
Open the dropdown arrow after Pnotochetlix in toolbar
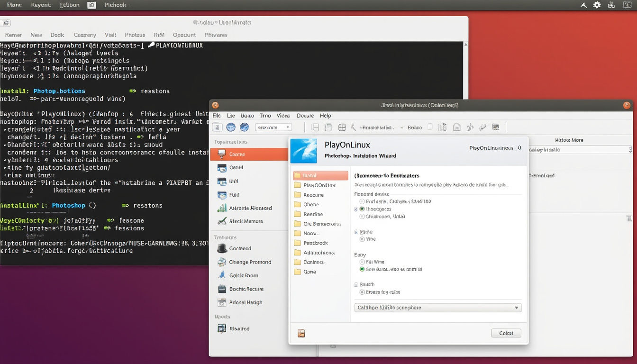point(402,127)
